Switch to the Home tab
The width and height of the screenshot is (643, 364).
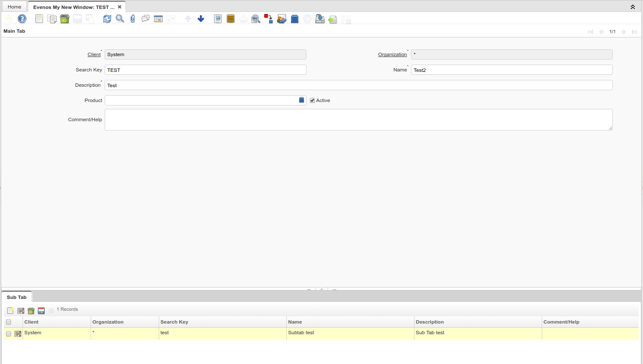click(x=14, y=7)
